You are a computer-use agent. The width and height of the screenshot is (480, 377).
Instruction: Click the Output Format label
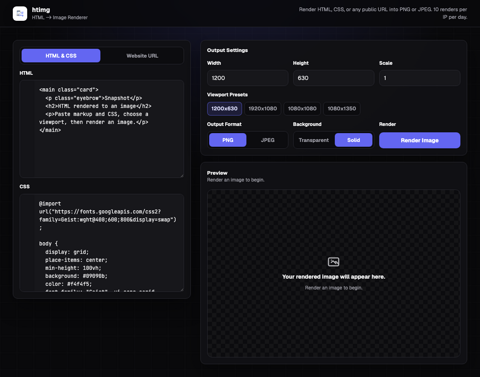pos(224,124)
